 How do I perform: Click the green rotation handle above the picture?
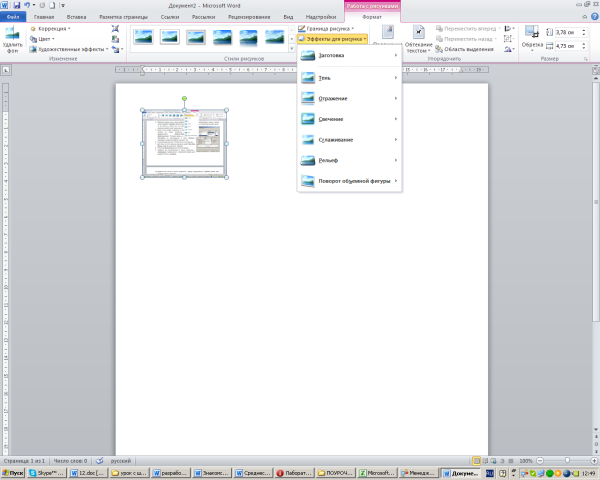point(184,99)
